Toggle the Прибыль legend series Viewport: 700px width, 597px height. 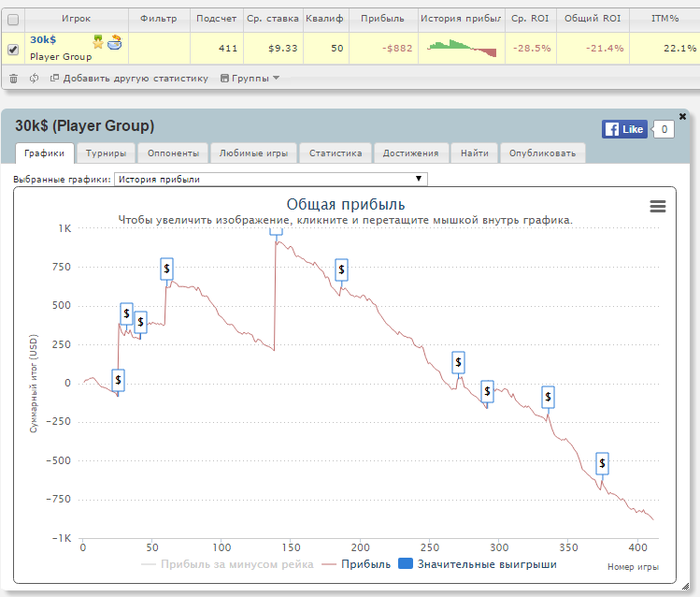tap(356, 564)
